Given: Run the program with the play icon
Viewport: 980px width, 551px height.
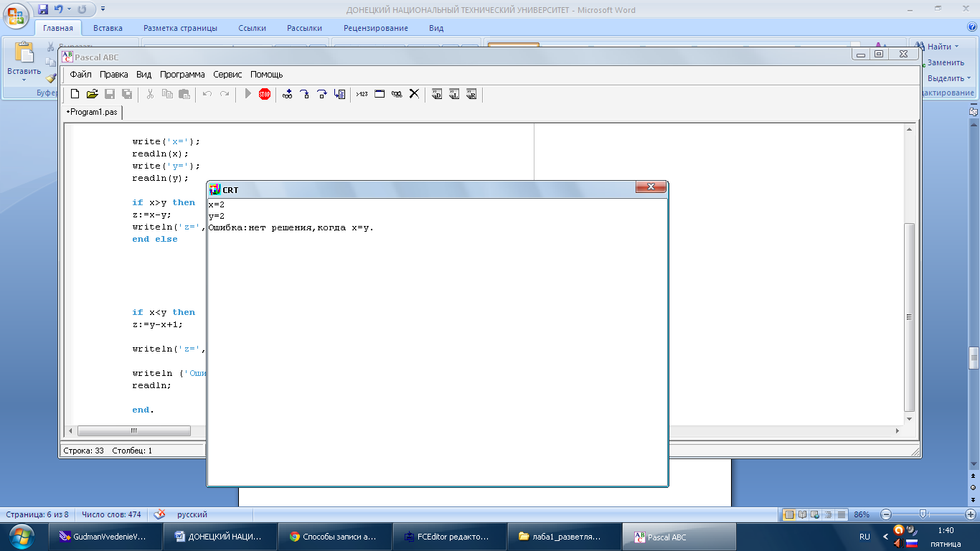Looking at the screenshot, I should pyautogui.click(x=248, y=94).
